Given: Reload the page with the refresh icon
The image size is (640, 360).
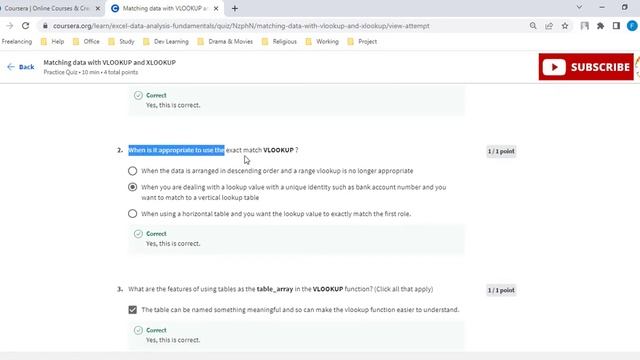Looking at the screenshot, I should point(25,26).
